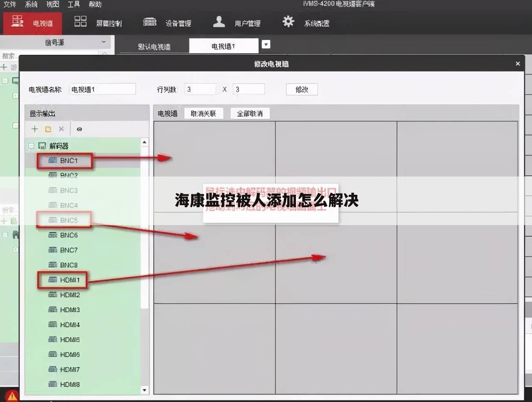Select the 解码器 device icon
Image resolution: width=532 pixels, height=402 pixels.
click(x=42, y=145)
